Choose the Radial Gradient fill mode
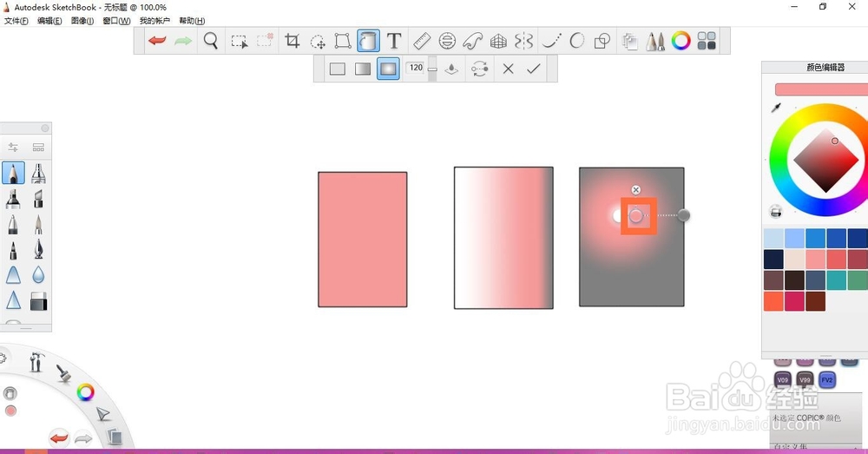868x454 pixels. coord(388,69)
